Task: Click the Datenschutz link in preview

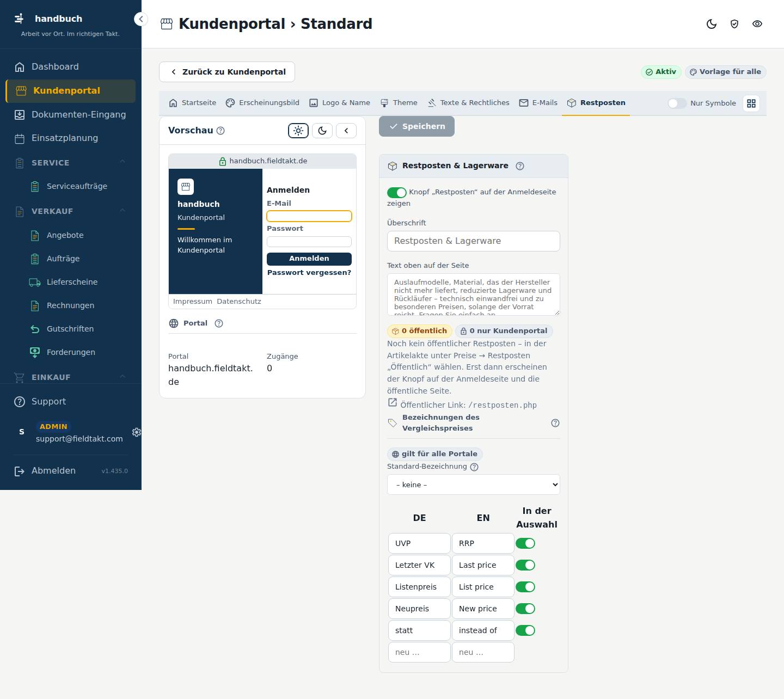Action: pos(239,302)
